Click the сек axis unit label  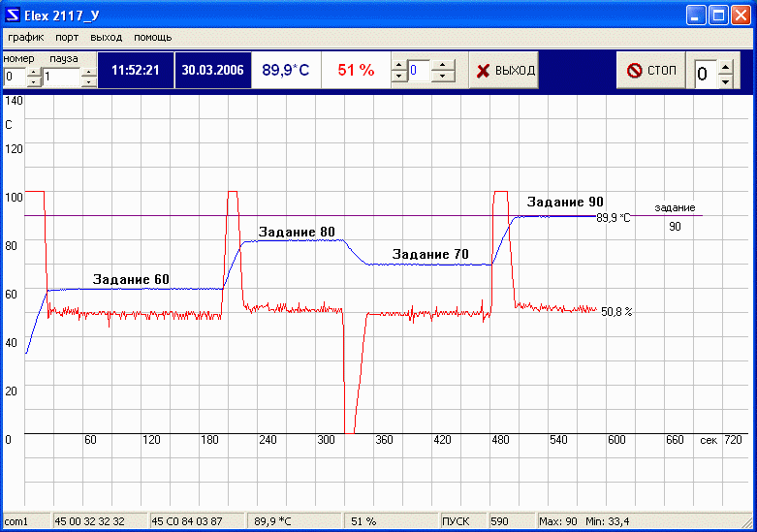pos(709,440)
